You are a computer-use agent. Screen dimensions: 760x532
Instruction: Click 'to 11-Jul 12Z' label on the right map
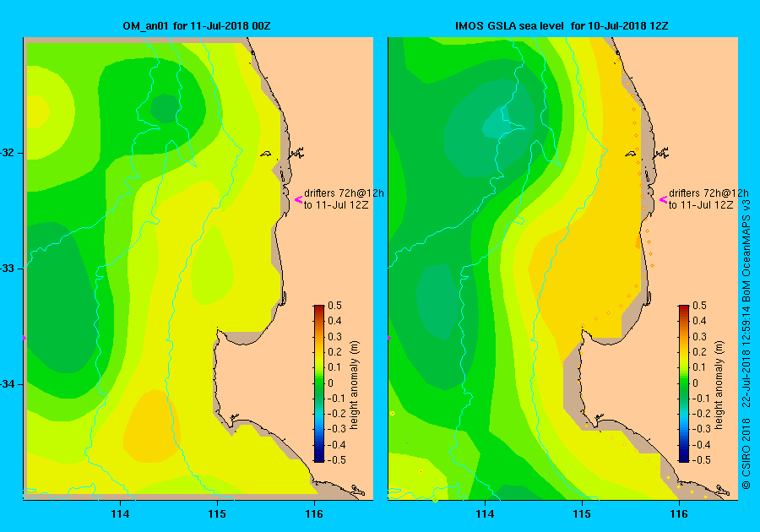tap(700, 205)
